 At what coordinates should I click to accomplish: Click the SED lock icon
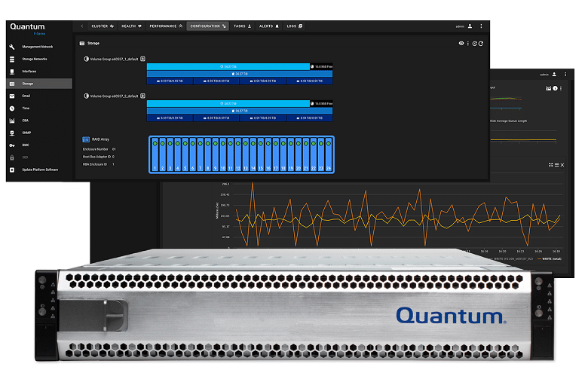12,157
